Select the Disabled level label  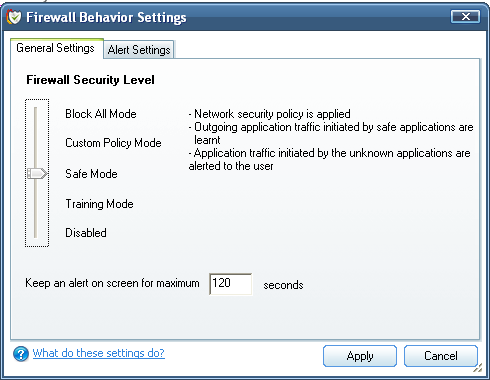click(86, 233)
